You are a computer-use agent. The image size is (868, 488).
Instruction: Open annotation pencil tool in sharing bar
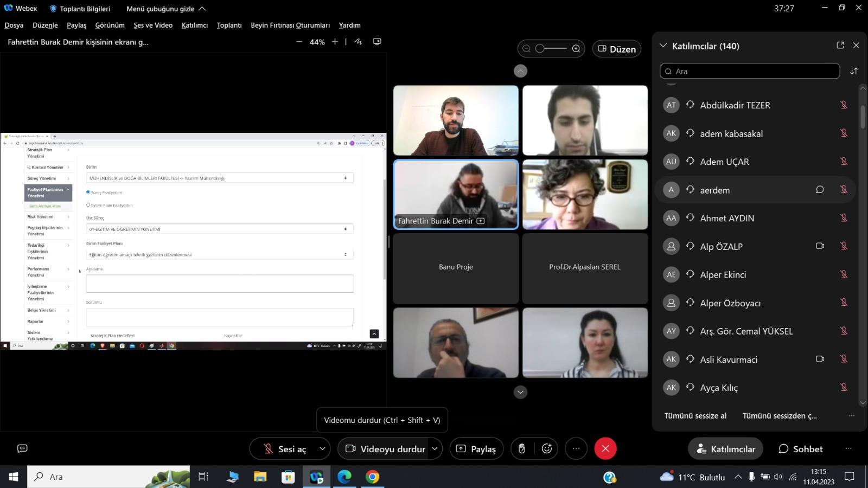(358, 42)
